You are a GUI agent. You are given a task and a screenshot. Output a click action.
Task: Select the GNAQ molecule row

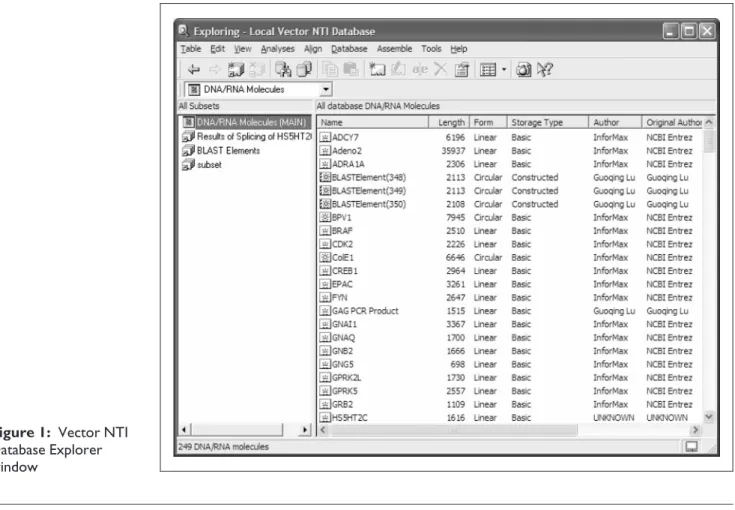tap(510, 338)
